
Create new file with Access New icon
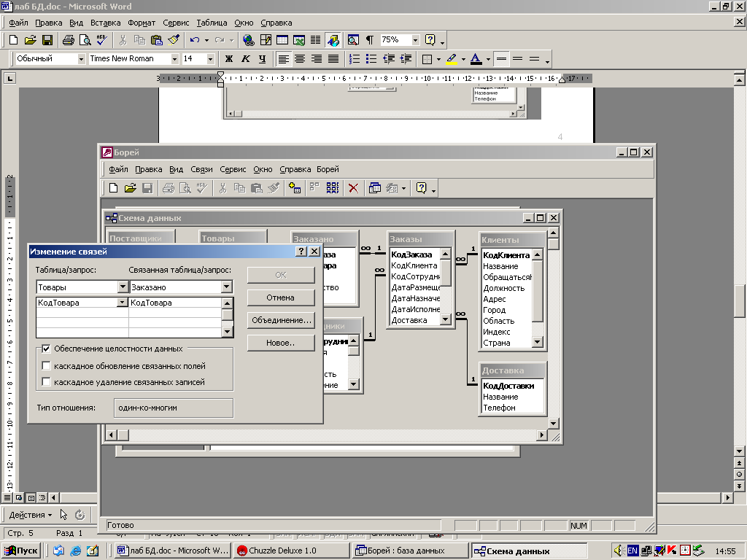click(x=113, y=188)
